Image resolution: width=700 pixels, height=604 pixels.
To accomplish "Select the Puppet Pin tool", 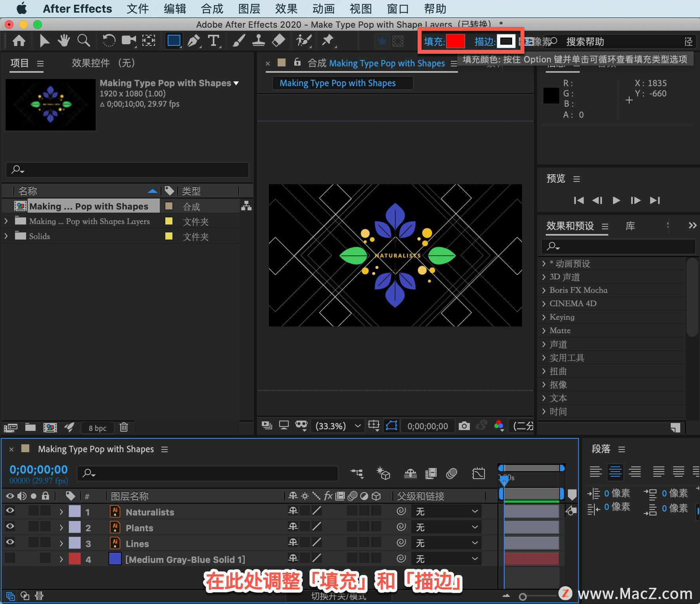I will (328, 41).
